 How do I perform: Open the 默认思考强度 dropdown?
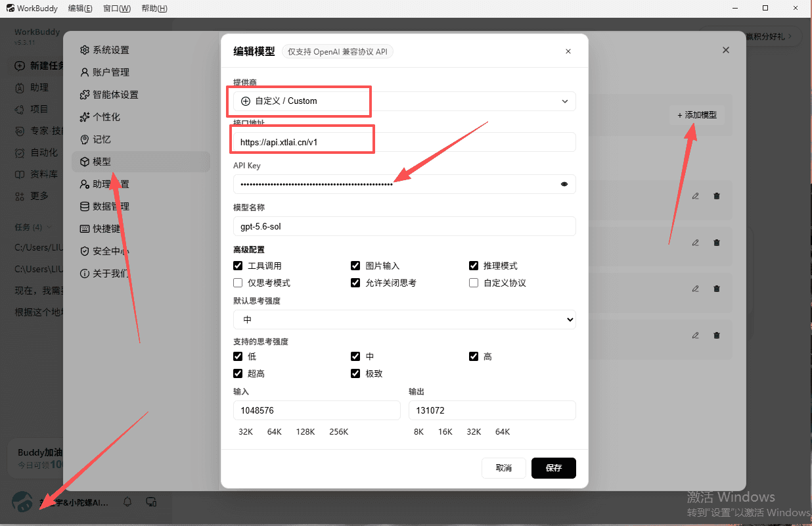[x=405, y=320]
